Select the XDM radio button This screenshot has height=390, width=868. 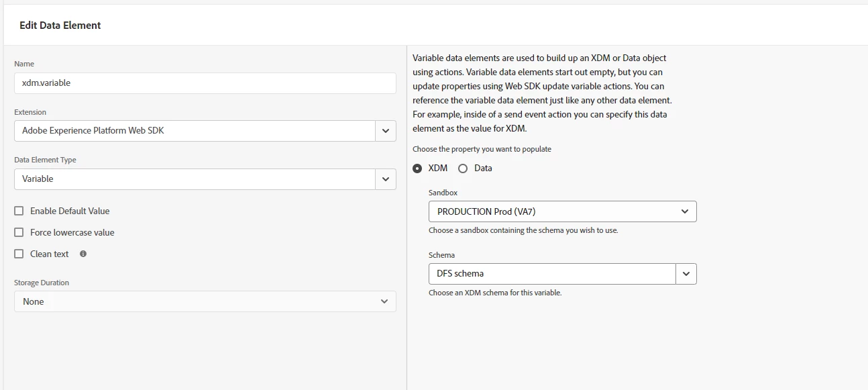click(x=417, y=168)
